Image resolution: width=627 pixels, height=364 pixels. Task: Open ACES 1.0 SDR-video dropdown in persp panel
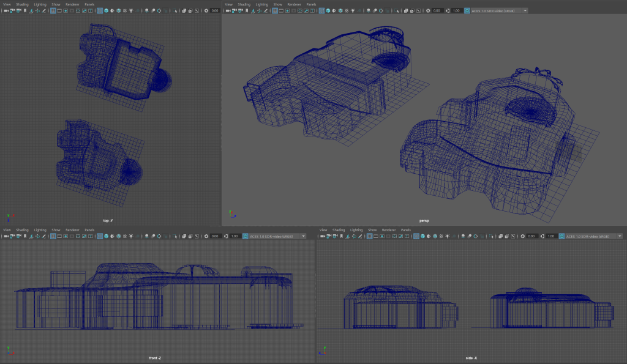[x=496, y=10]
